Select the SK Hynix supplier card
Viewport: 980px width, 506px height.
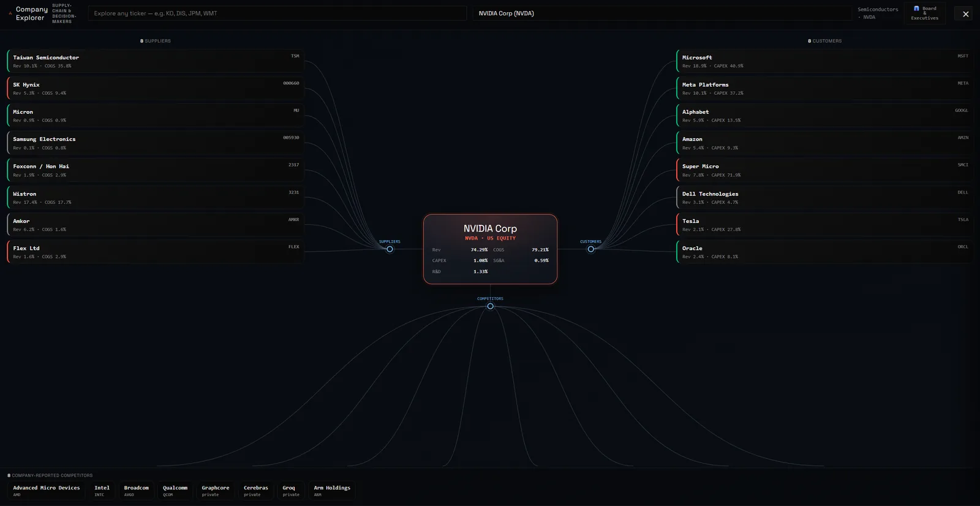click(156, 89)
